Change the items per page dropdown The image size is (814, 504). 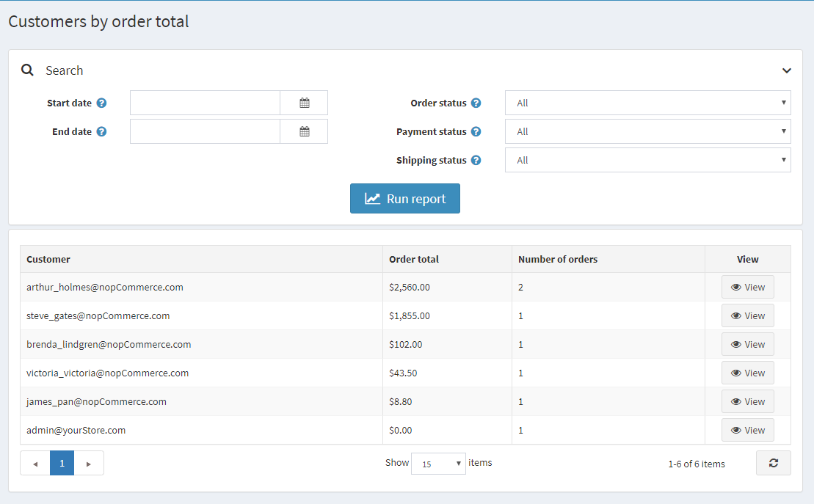pos(438,464)
